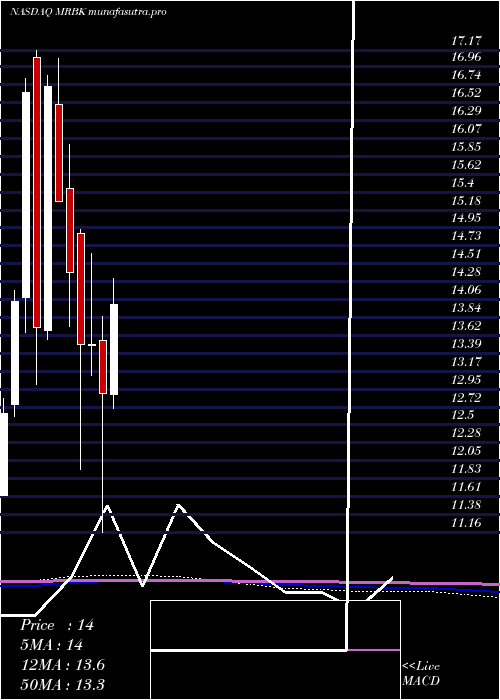Select the 14.95 price axis label

coord(466,218)
